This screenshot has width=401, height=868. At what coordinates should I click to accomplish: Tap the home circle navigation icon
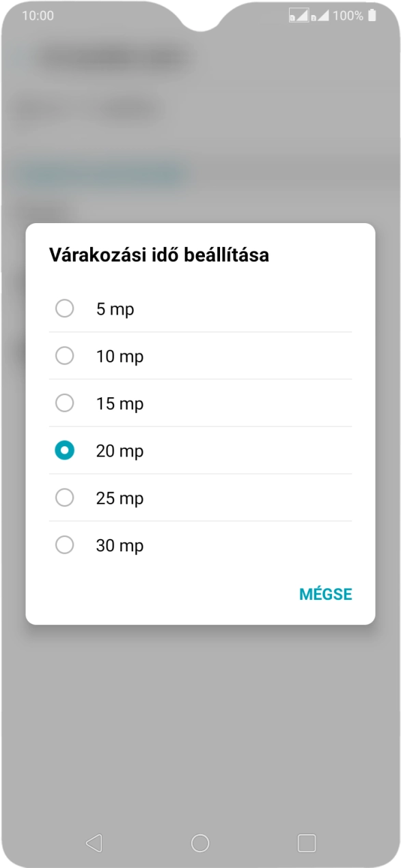[x=200, y=843]
